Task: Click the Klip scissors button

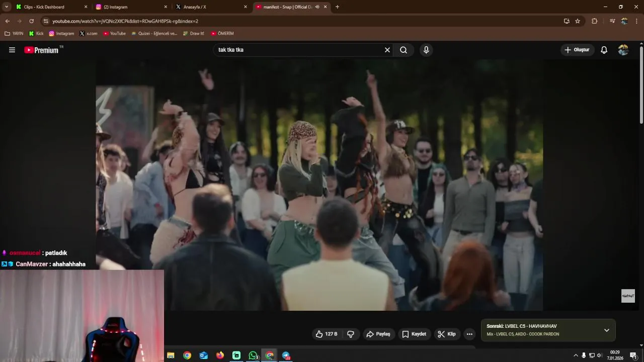Action: point(447,334)
